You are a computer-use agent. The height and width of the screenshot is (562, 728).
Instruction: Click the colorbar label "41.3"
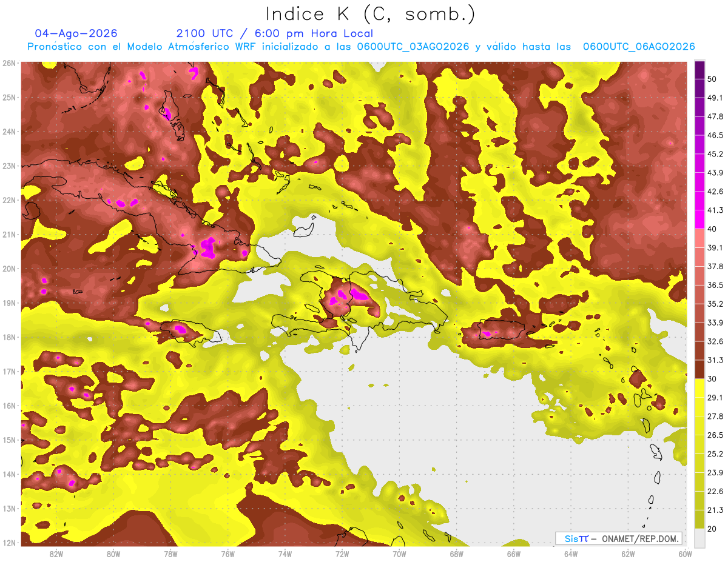coord(715,210)
